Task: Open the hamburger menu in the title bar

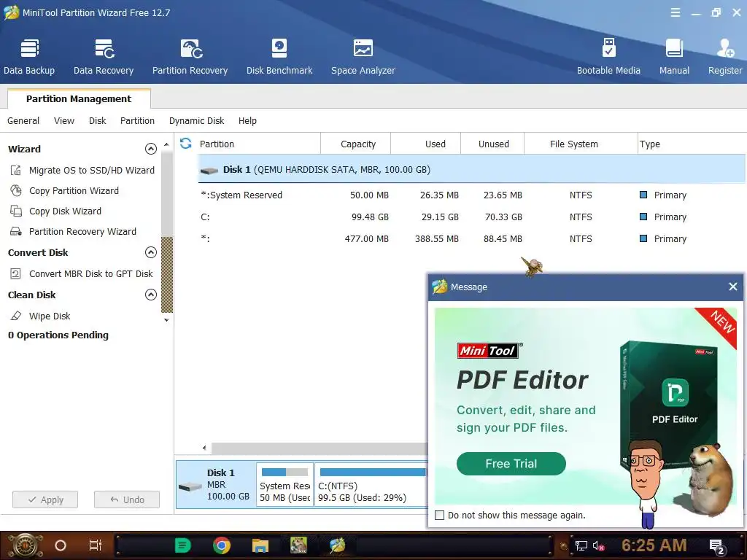Action: (675, 13)
